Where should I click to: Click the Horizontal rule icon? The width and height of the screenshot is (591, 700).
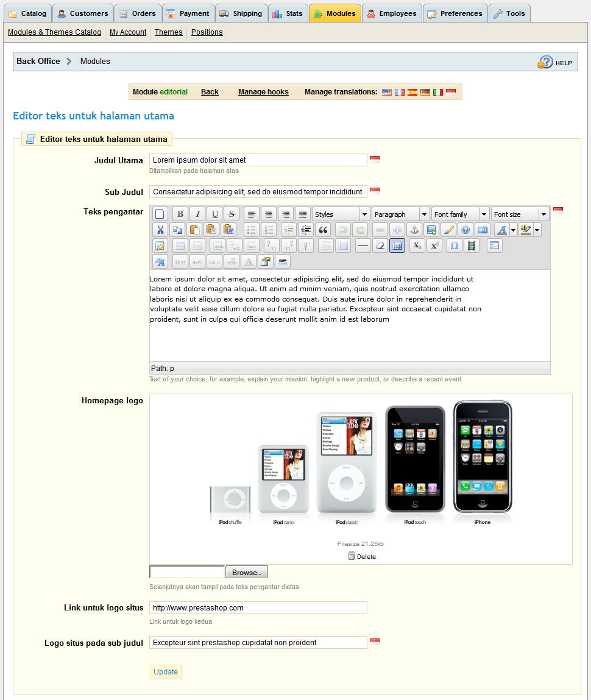point(363,246)
